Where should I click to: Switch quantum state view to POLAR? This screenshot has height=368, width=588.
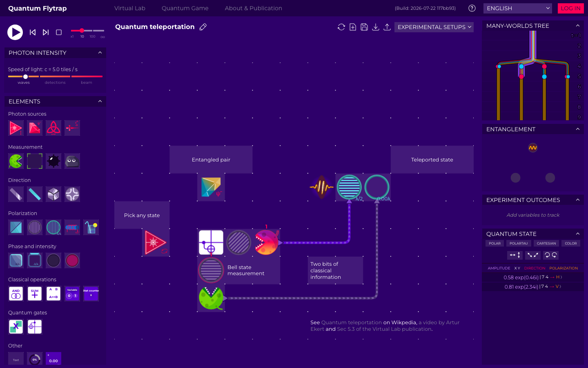point(494,243)
